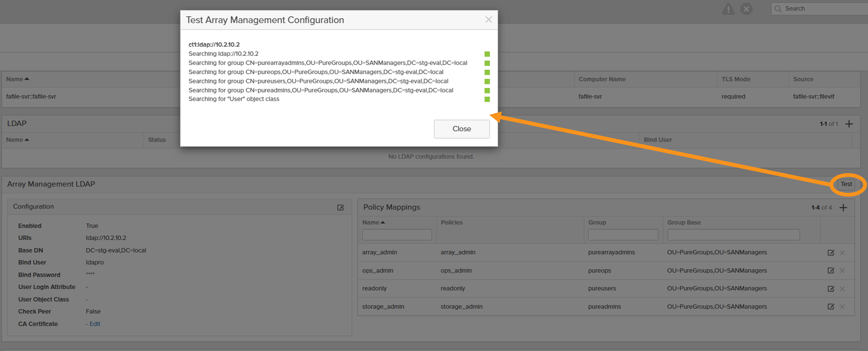Screen dimensions: 868x351
Task: Click the green status for pureusers group search
Action: coord(487,81)
